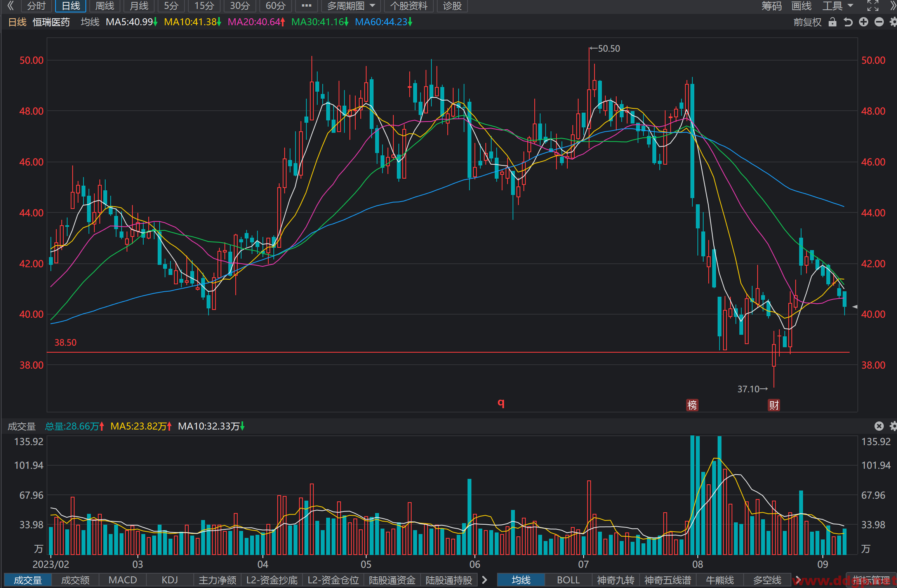The width and height of the screenshot is (897, 588).
Task: Show more indicator tabs via chevron
Action: pyautogui.click(x=484, y=580)
